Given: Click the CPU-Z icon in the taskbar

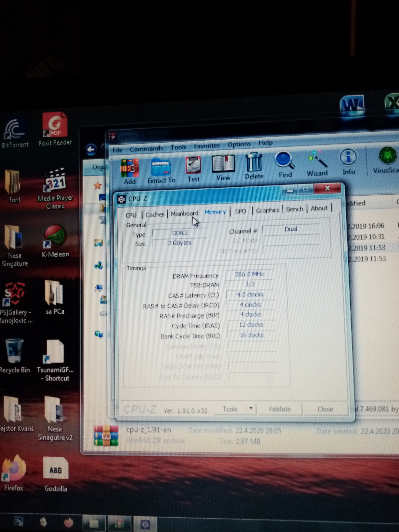Looking at the screenshot, I should tap(146, 524).
